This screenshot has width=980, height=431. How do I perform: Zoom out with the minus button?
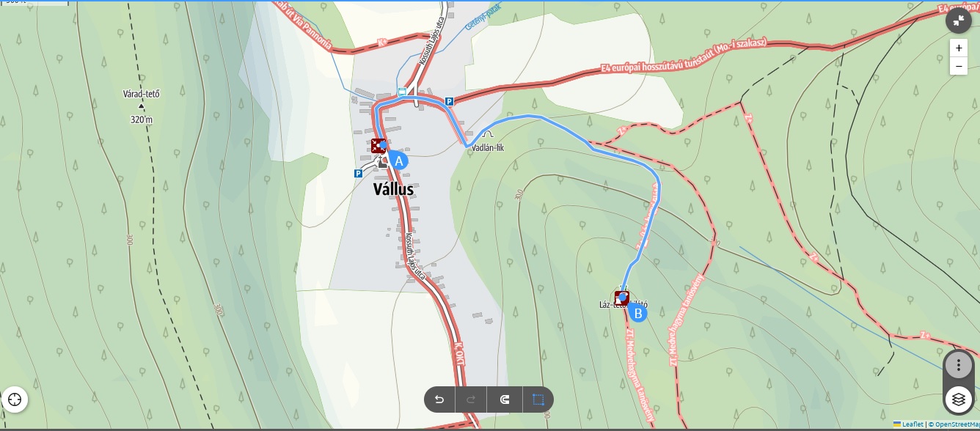tap(959, 66)
